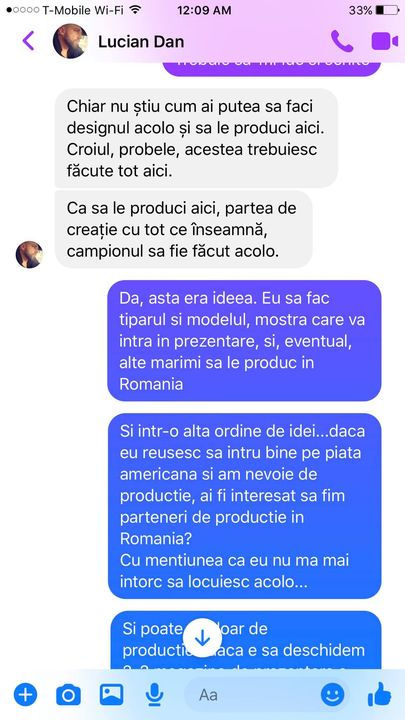This screenshot has height=720, width=405.
Task: Select the message starting "Chiar nu știu cum"
Action: click(x=196, y=138)
